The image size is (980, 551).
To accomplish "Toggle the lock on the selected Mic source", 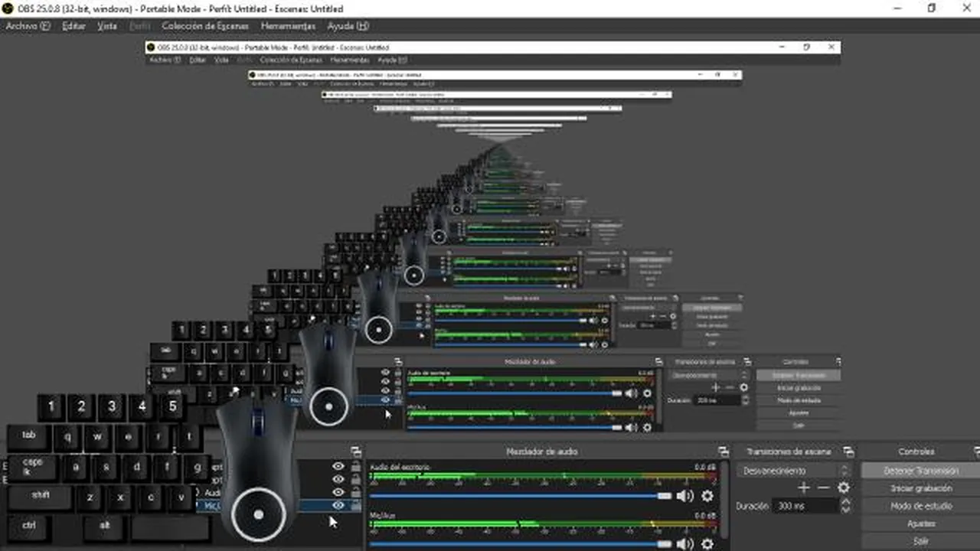I will pos(356,505).
